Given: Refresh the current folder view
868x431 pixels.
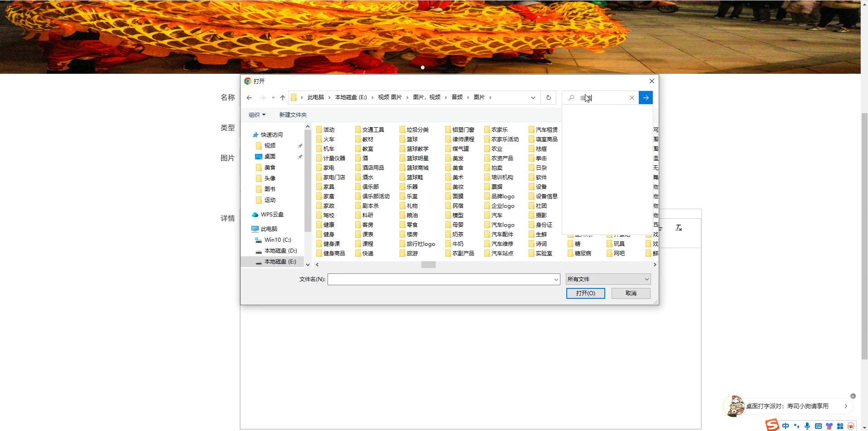Looking at the screenshot, I should pos(548,98).
